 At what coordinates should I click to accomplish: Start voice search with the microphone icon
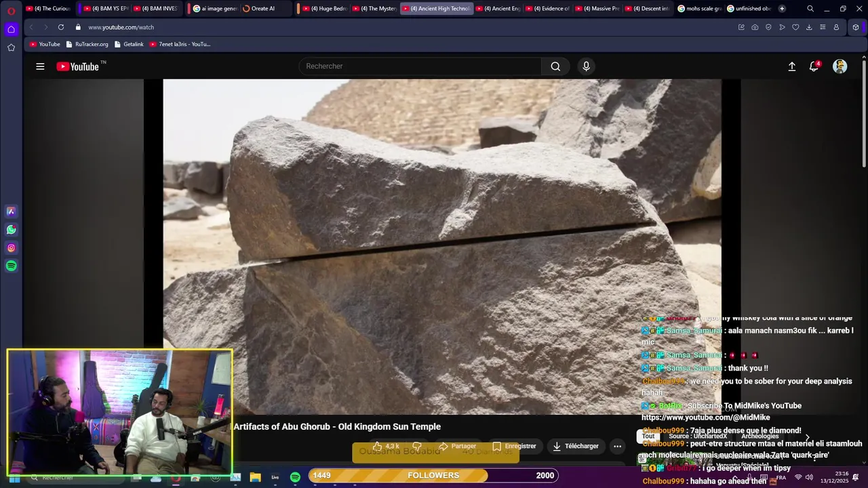[586, 66]
